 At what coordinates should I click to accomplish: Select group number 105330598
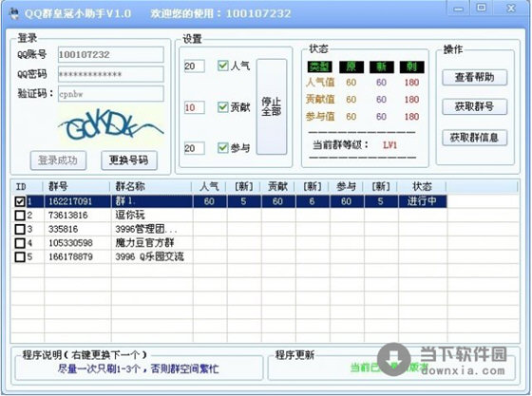70,243
